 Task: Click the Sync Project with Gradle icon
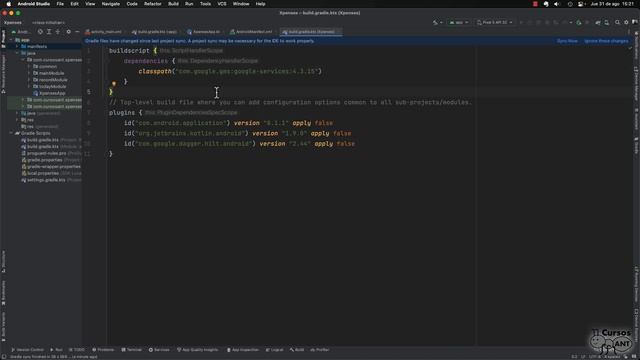[598, 22]
